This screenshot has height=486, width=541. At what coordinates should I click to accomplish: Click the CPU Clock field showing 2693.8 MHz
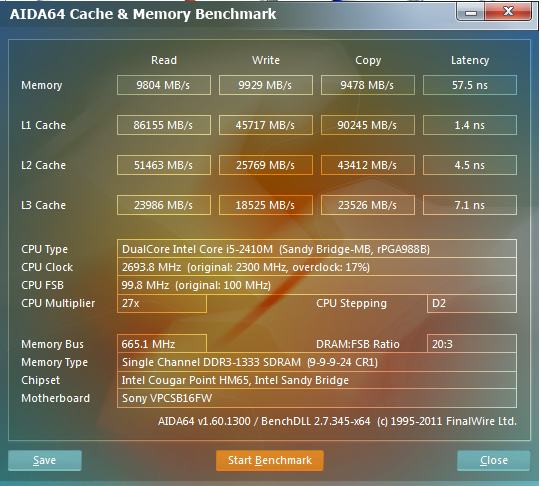pos(317,267)
